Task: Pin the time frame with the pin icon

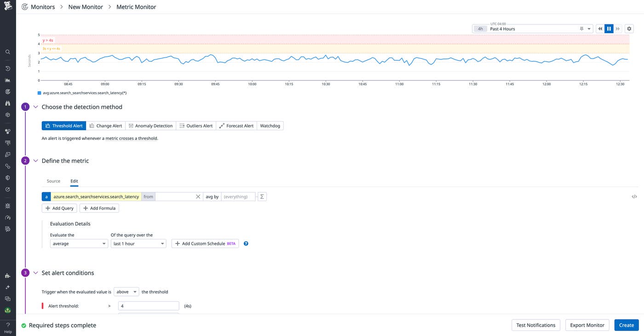Action: 582,29
